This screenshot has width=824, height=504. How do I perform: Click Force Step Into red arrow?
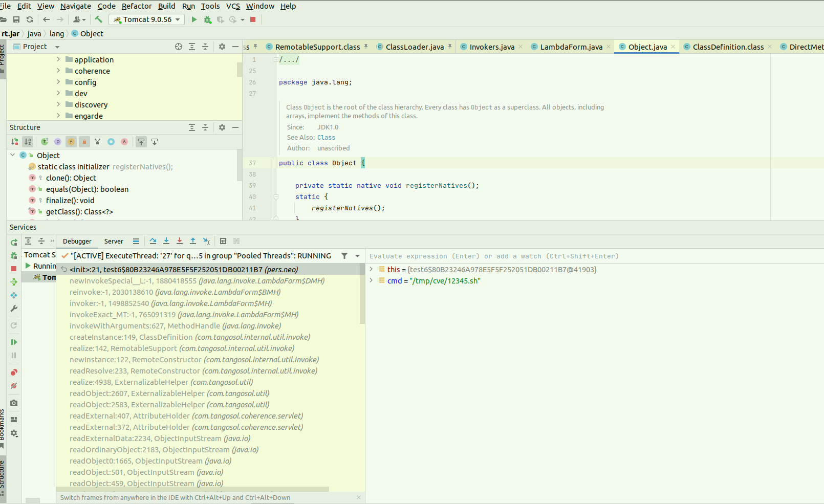pyautogui.click(x=180, y=241)
